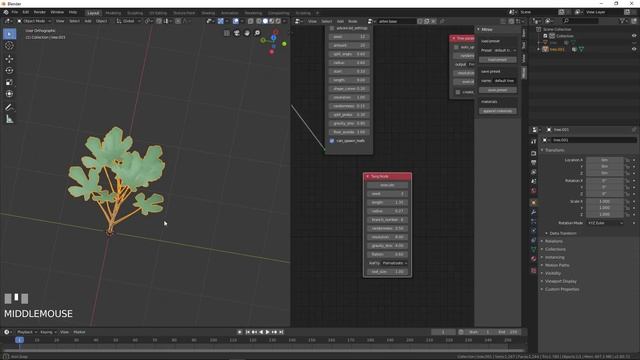
Task: Open the Object Mode dropdown
Action: point(34,21)
